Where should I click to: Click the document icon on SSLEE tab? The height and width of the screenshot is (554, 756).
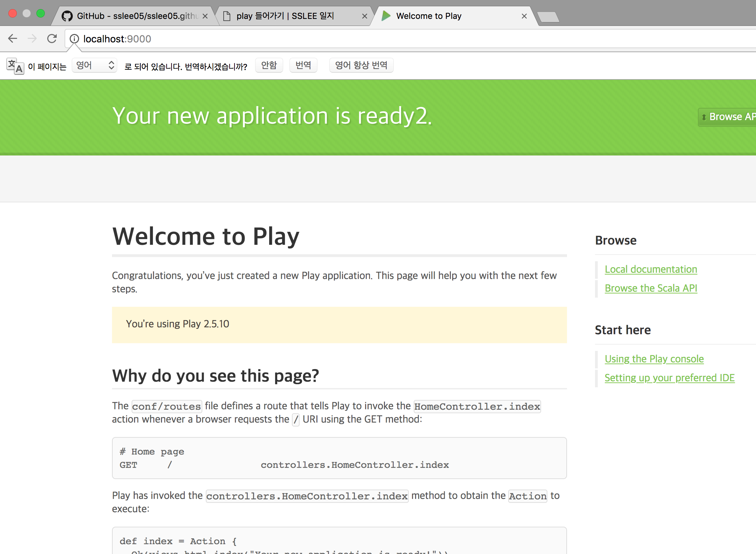[227, 16]
